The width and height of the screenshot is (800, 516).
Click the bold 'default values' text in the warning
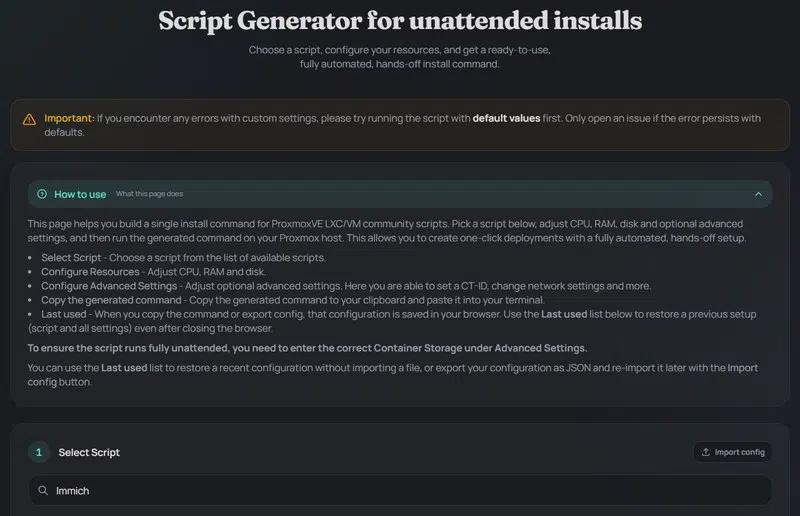507,118
